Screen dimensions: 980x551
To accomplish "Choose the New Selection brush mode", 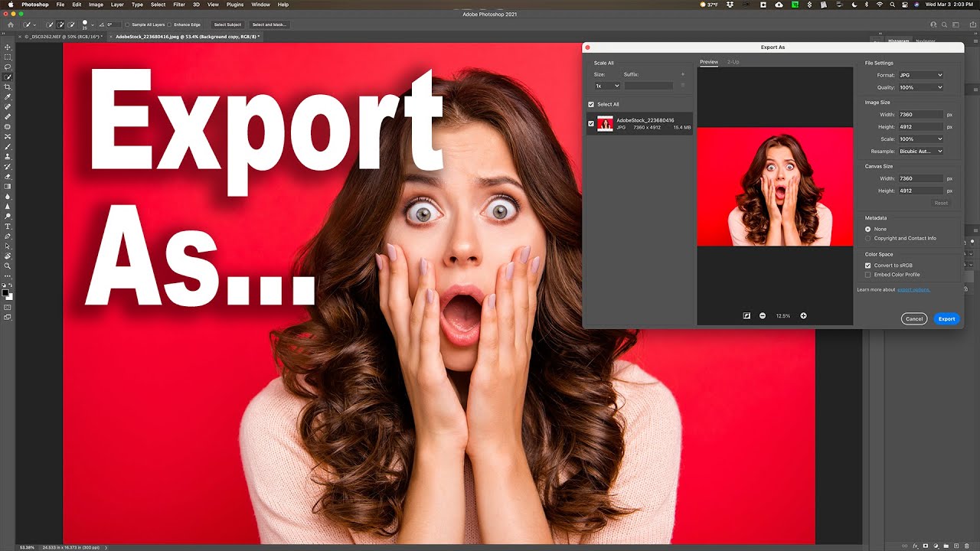I will [x=51, y=24].
